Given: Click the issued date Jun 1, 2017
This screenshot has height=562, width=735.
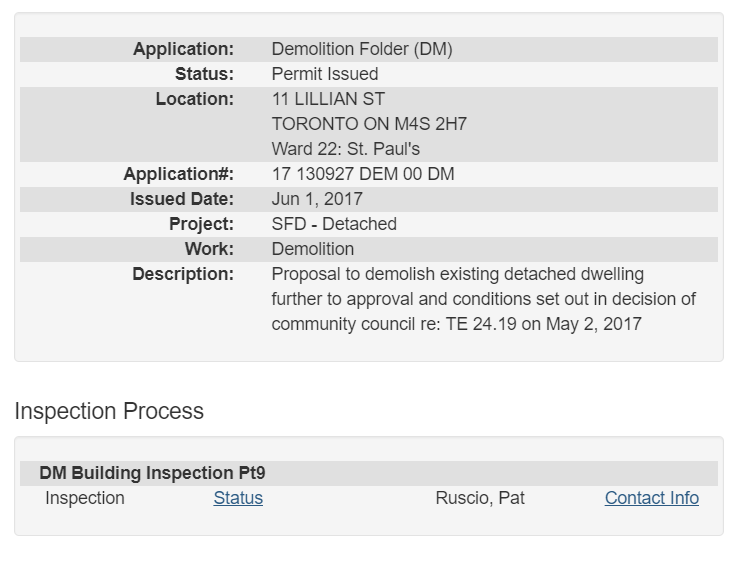Looking at the screenshot, I should (x=317, y=199).
